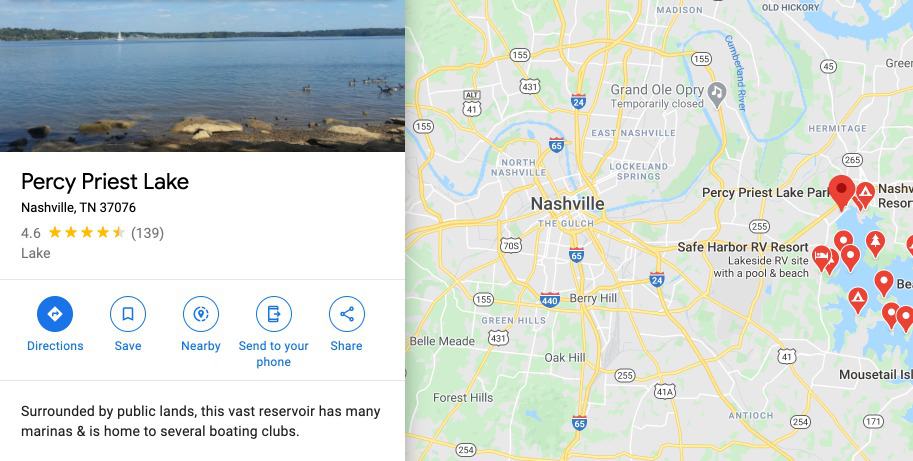Click the blue Directions icon

click(55, 314)
